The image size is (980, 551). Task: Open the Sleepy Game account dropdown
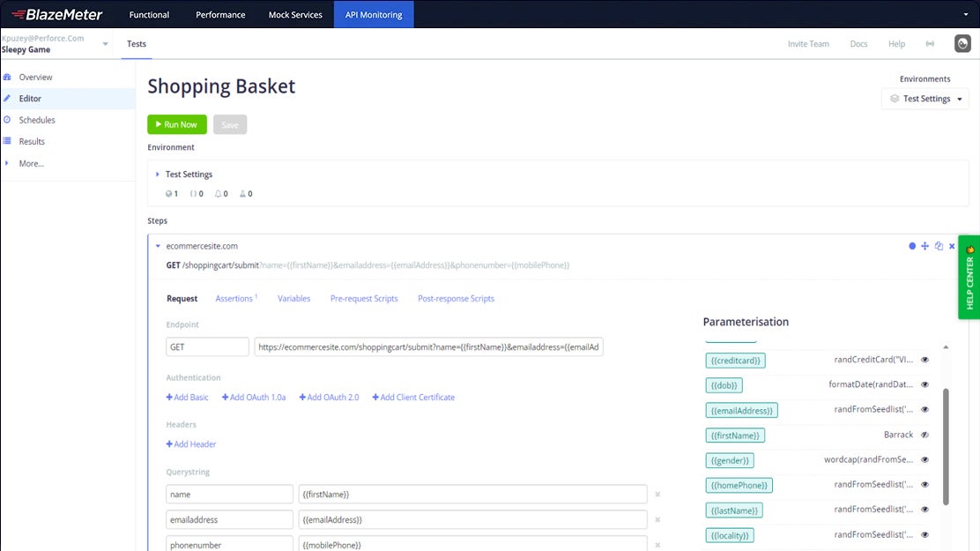[105, 44]
